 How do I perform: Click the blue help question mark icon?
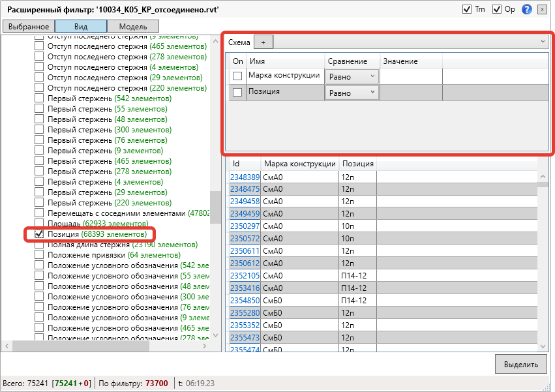[x=527, y=10]
